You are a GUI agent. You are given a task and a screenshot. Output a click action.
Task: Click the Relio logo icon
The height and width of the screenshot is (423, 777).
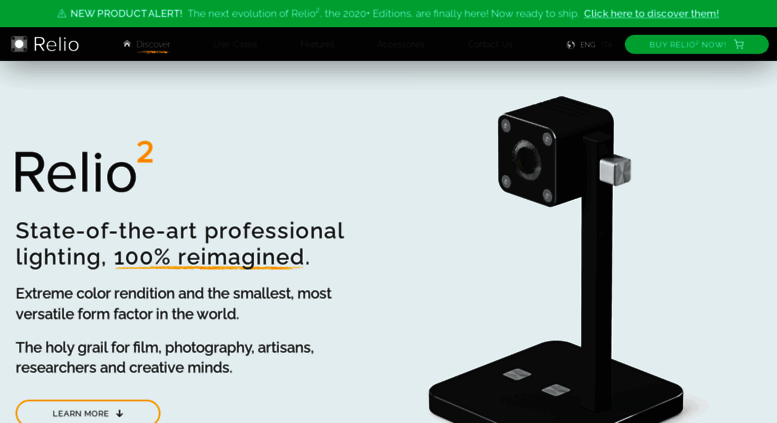(x=19, y=44)
